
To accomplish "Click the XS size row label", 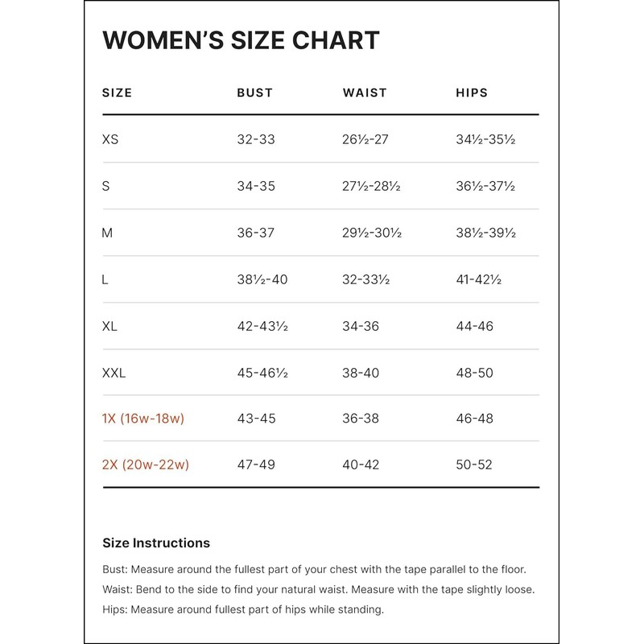I will pos(110,139).
